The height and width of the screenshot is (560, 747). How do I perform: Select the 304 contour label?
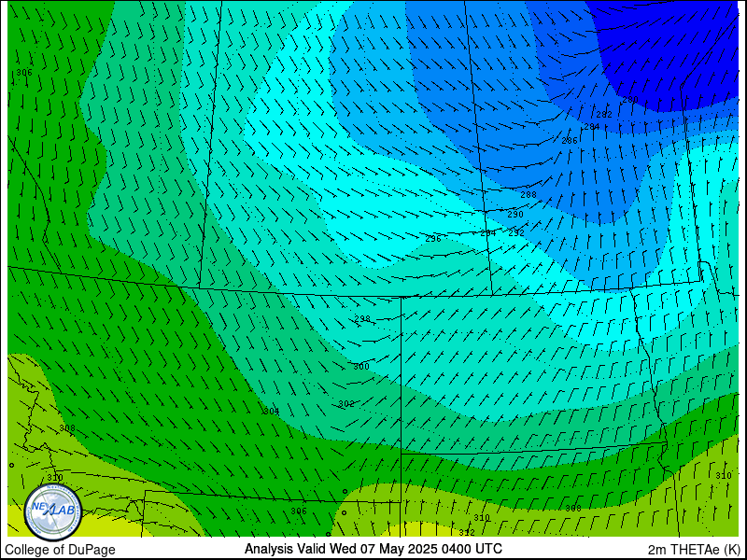271,411
